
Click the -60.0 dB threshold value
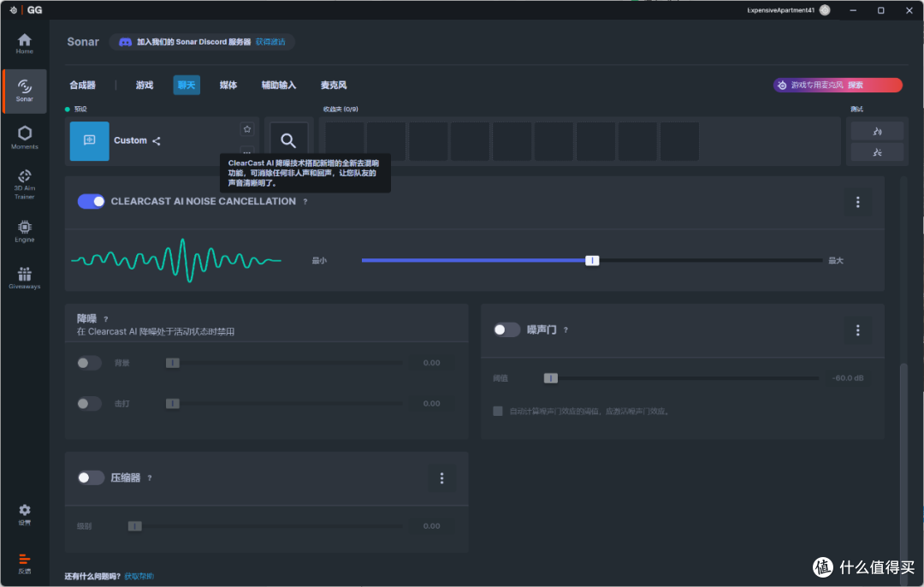[848, 378]
